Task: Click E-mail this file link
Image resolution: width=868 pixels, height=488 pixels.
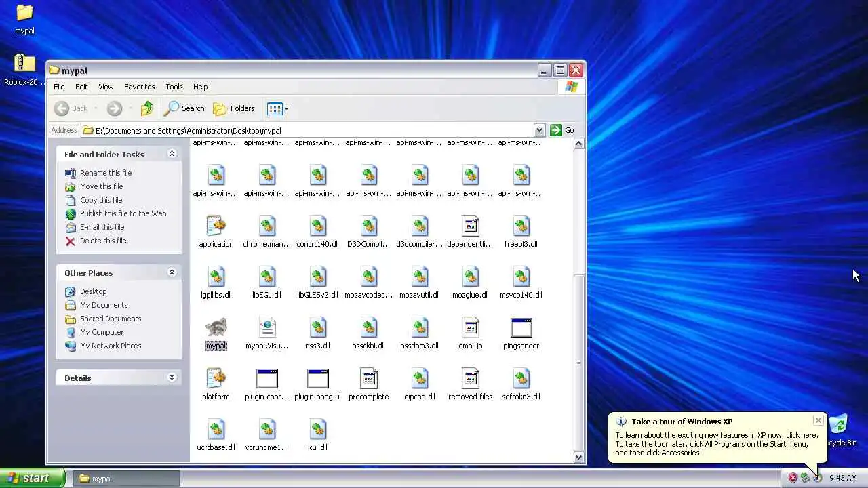Action: (102, 227)
